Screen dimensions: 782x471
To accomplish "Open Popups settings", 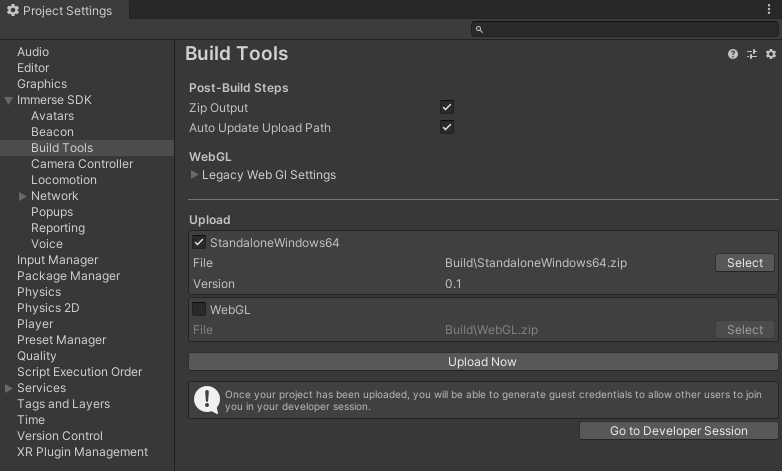I will (x=52, y=212).
